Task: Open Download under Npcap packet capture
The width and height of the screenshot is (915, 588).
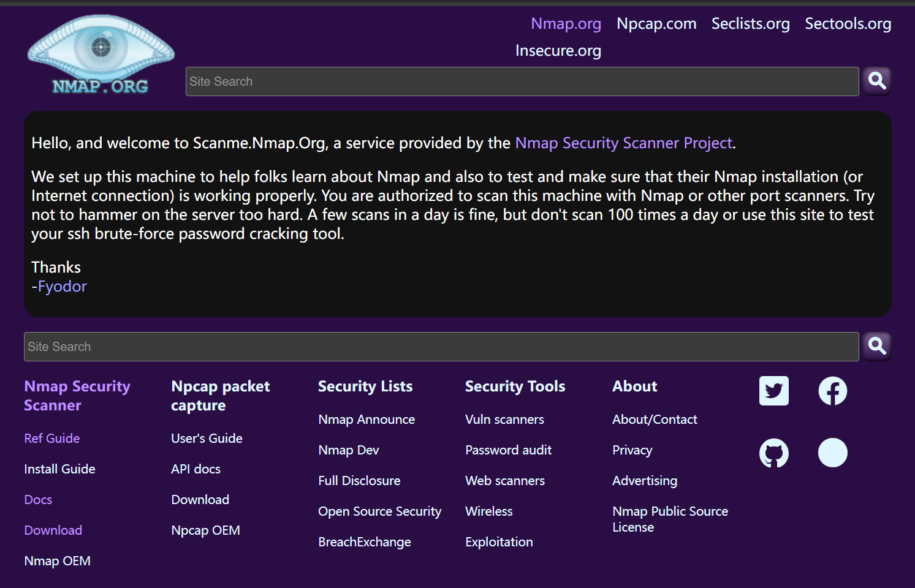Action: (x=200, y=500)
